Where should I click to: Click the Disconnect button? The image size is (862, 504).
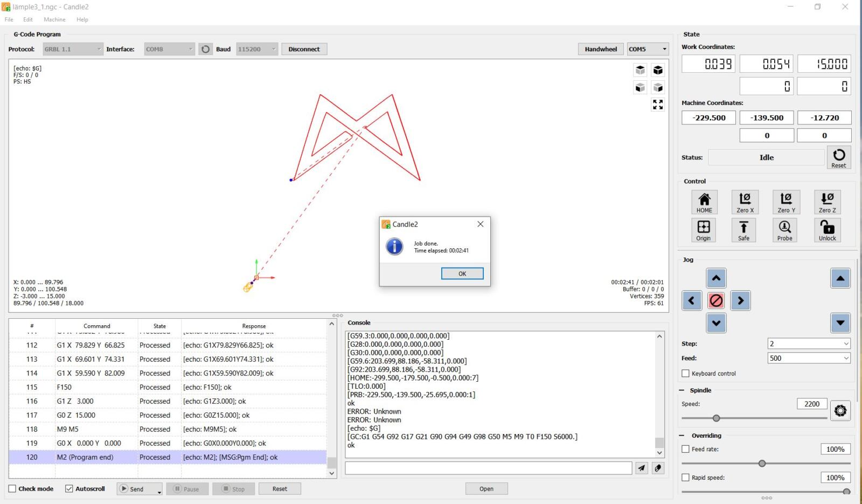[304, 49]
